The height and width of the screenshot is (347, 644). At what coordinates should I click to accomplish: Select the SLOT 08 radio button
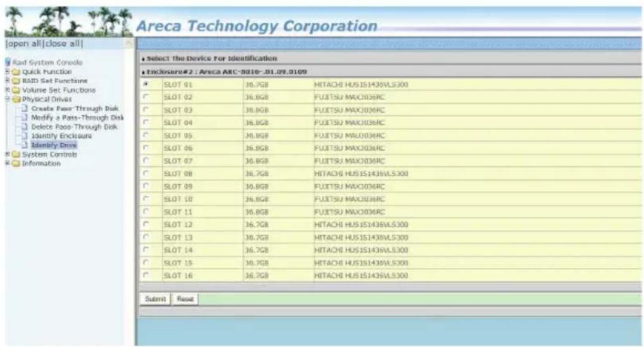tap(146, 173)
